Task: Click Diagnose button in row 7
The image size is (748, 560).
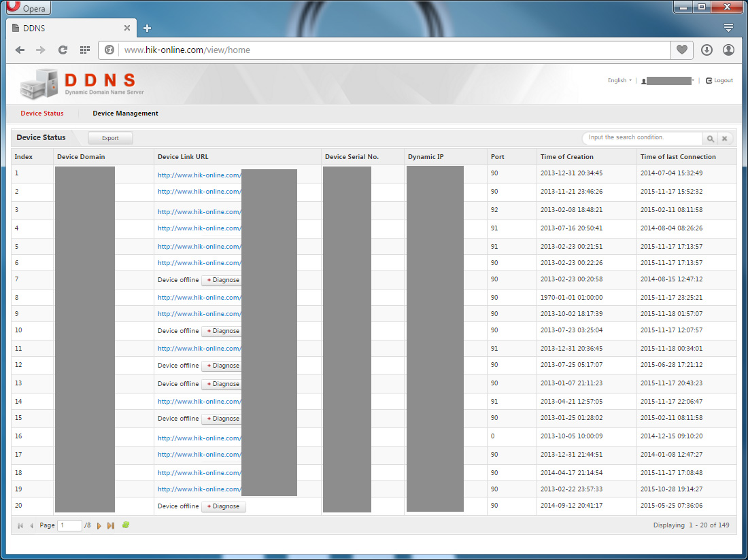Action: [x=222, y=280]
